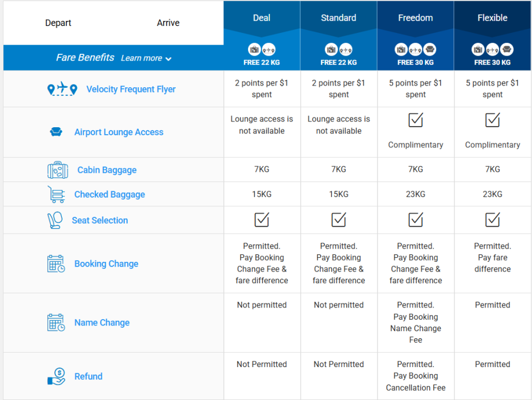Click the Booking Change calendar icon

click(x=56, y=264)
